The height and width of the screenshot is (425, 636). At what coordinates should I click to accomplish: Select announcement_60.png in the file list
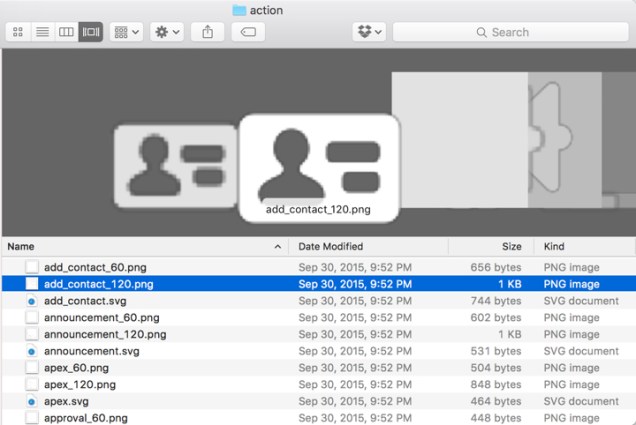101,318
